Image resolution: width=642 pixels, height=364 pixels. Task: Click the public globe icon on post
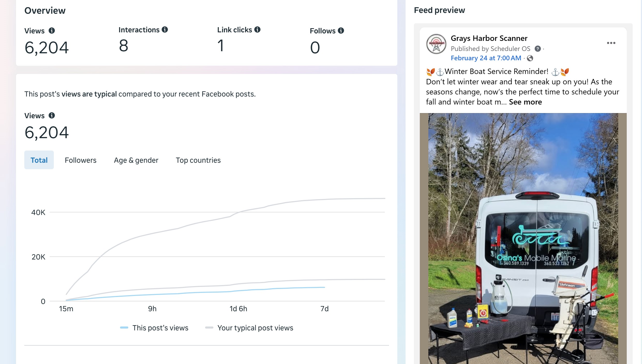[x=530, y=58]
